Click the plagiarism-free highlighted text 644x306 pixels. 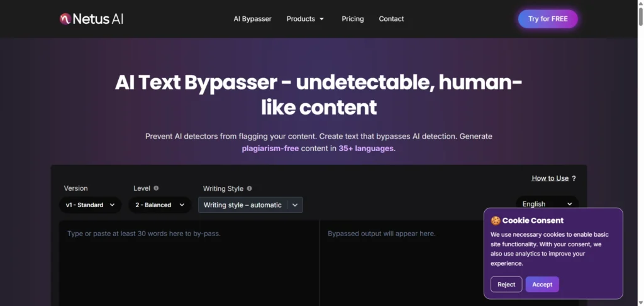[270, 149]
